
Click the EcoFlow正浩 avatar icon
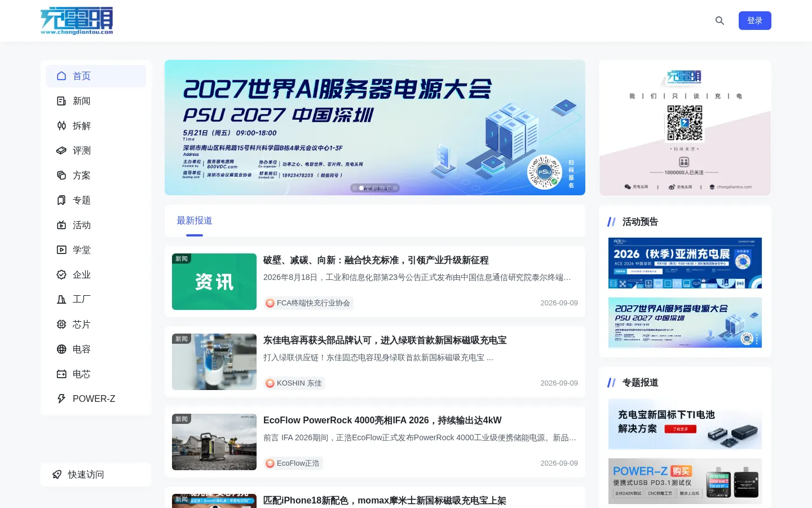pyautogui.click(x=270, y=463)
